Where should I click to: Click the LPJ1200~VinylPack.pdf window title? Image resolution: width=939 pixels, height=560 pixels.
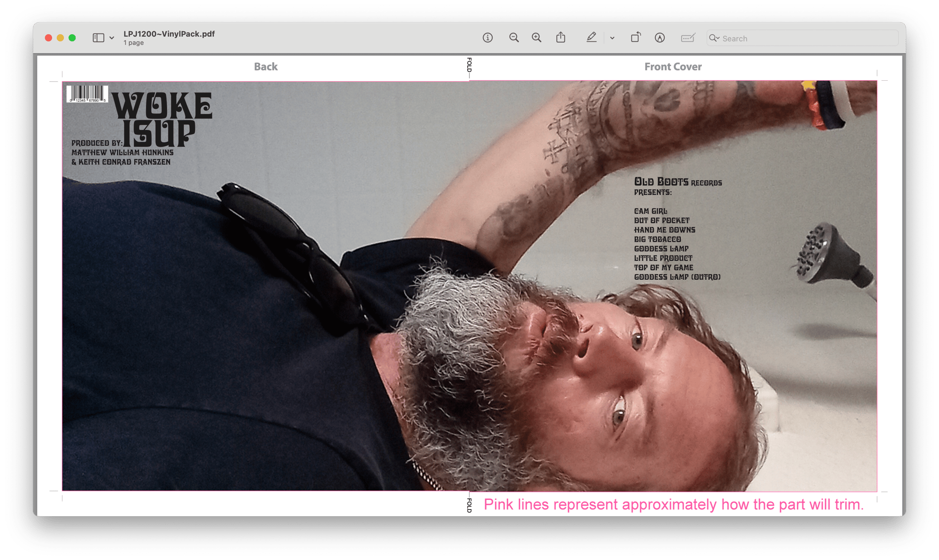coord(169,34)
